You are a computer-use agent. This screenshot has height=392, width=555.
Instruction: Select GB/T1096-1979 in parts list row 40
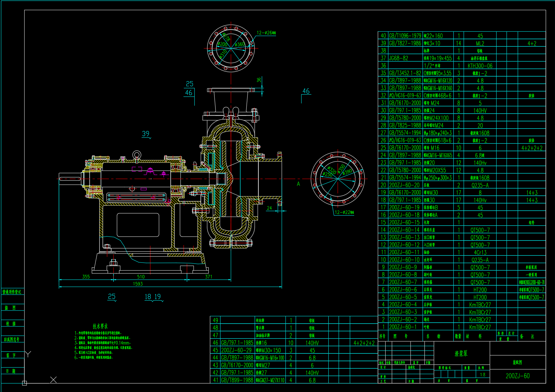tap(405, 36)
